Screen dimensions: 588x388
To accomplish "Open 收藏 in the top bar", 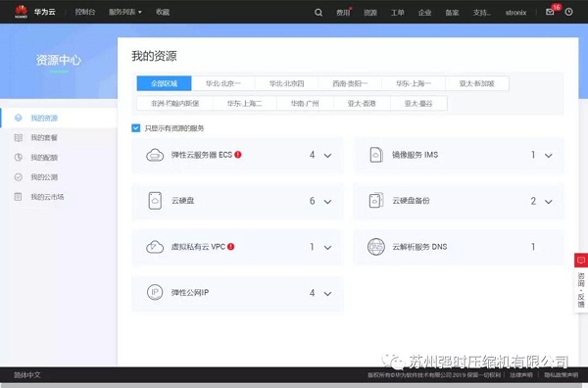I will pos(163,12).
